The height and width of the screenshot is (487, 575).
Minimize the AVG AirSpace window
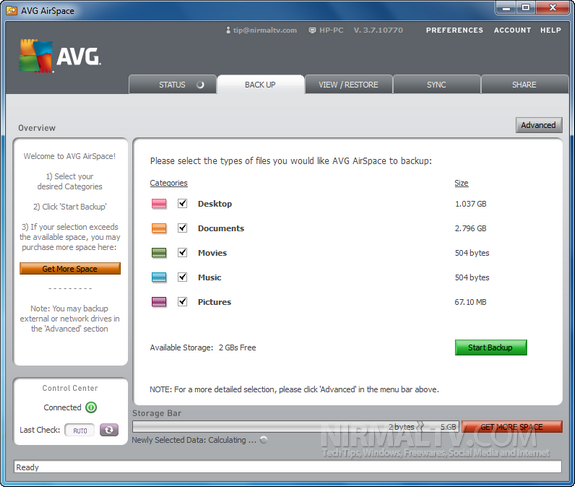[x=506, y=8]
